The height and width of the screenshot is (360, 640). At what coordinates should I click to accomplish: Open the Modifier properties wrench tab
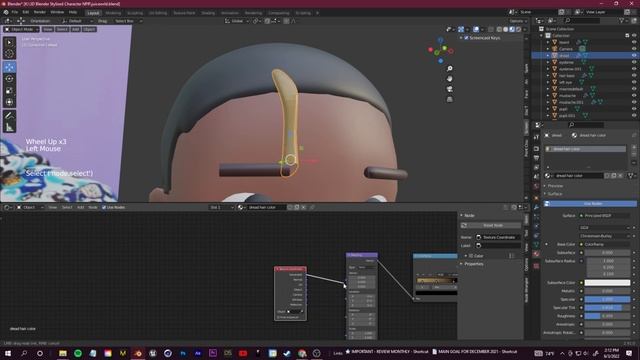tap(536, 207)
